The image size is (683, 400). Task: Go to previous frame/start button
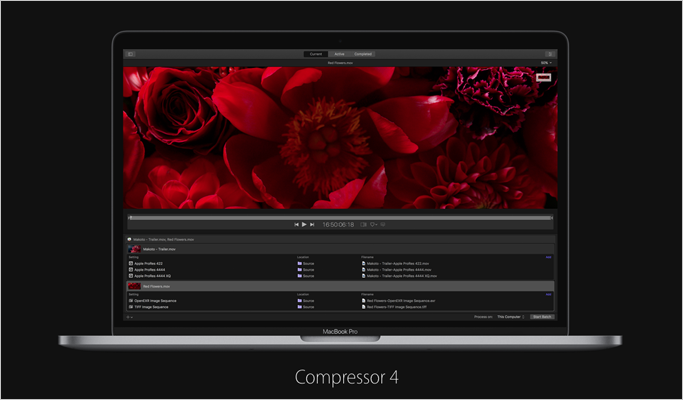[297, 224]
